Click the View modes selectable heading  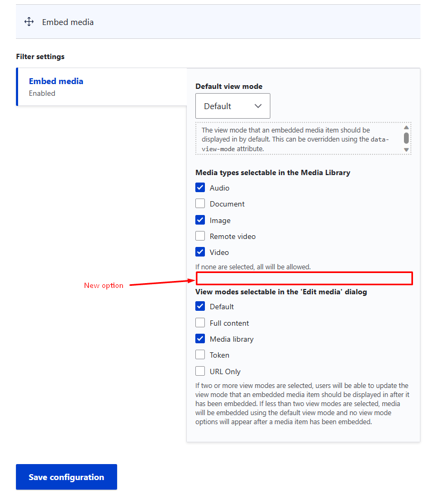pyautogui.click(x=281, y=292)
